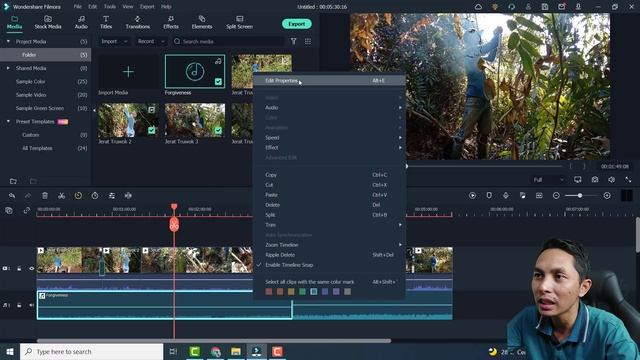Click the new folder icon below media tree
This screenshot has width=640, height=360.
tap(13, 181)
